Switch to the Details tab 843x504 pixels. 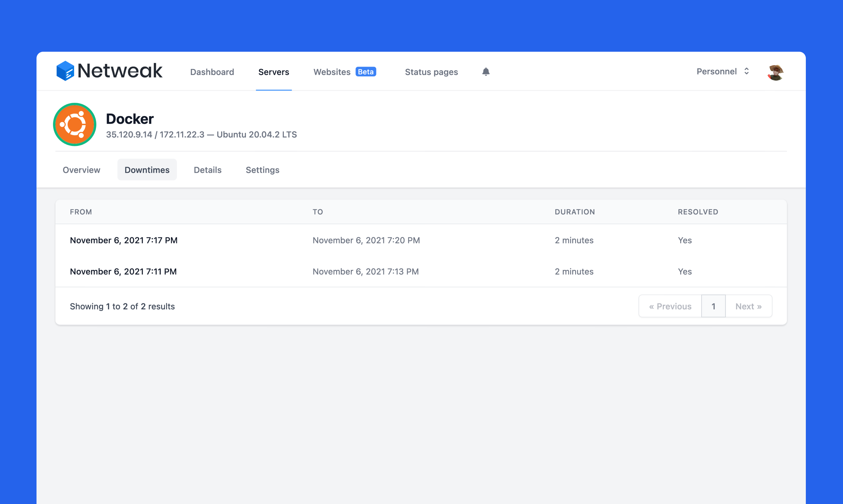click(208, 170)
